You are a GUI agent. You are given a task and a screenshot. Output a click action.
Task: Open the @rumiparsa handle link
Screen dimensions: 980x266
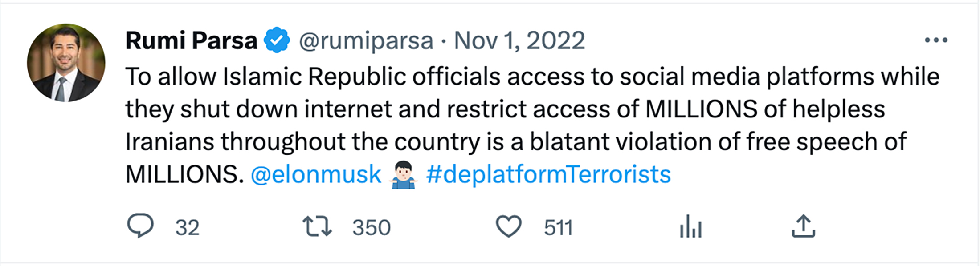click(366, 41)
